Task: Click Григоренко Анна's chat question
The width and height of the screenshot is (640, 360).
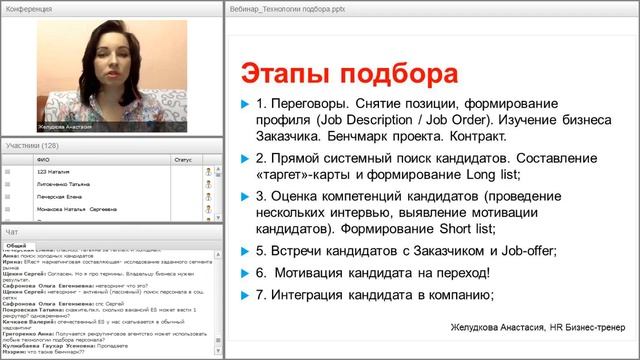Action: pos(105,336)
